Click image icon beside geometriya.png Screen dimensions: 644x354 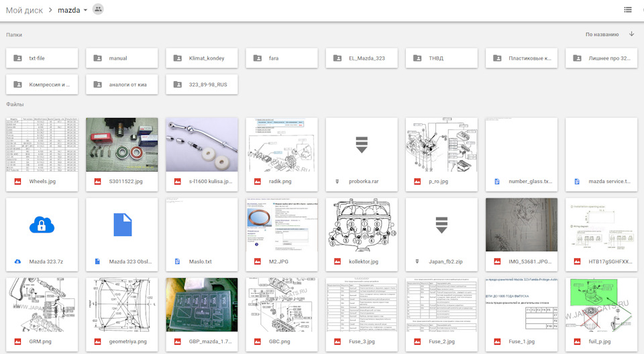pyautogui.click(x=98, y=341)
